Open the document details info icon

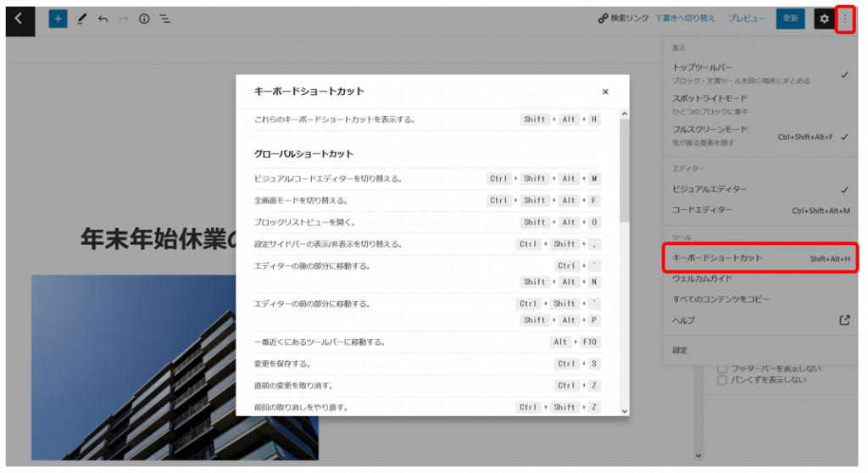click(144, 19)
